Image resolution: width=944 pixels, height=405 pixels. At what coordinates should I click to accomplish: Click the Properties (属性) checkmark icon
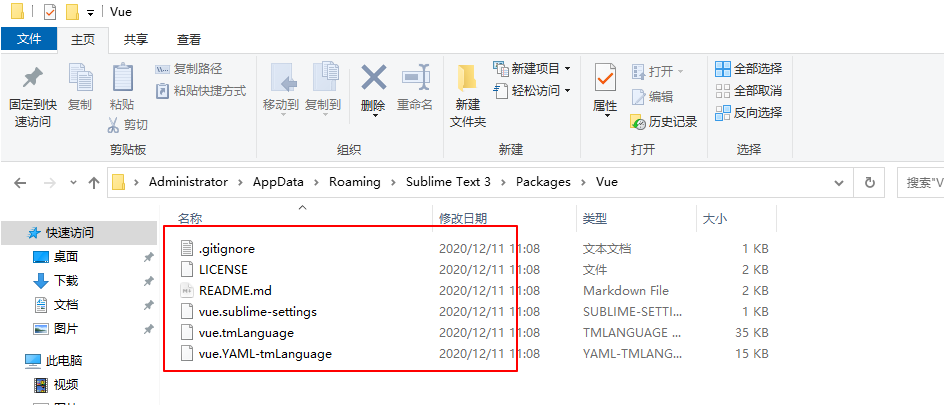click(x=605, y=78)
